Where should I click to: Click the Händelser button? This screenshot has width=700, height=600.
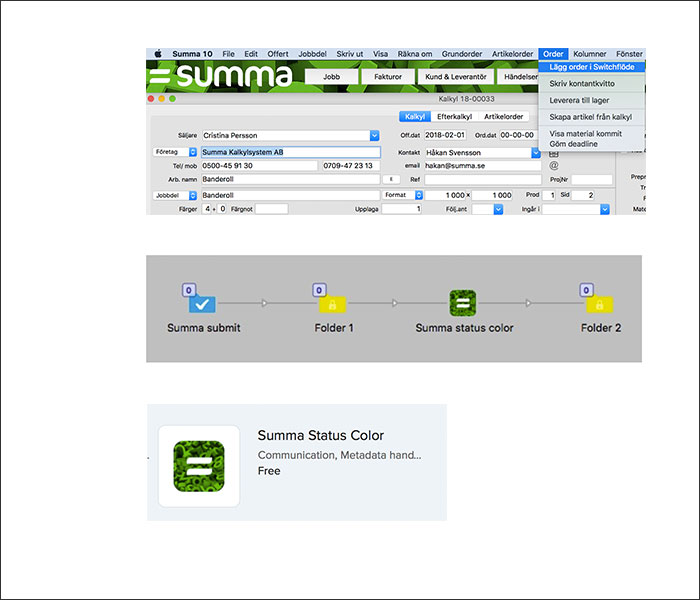[x=520, y=77]
